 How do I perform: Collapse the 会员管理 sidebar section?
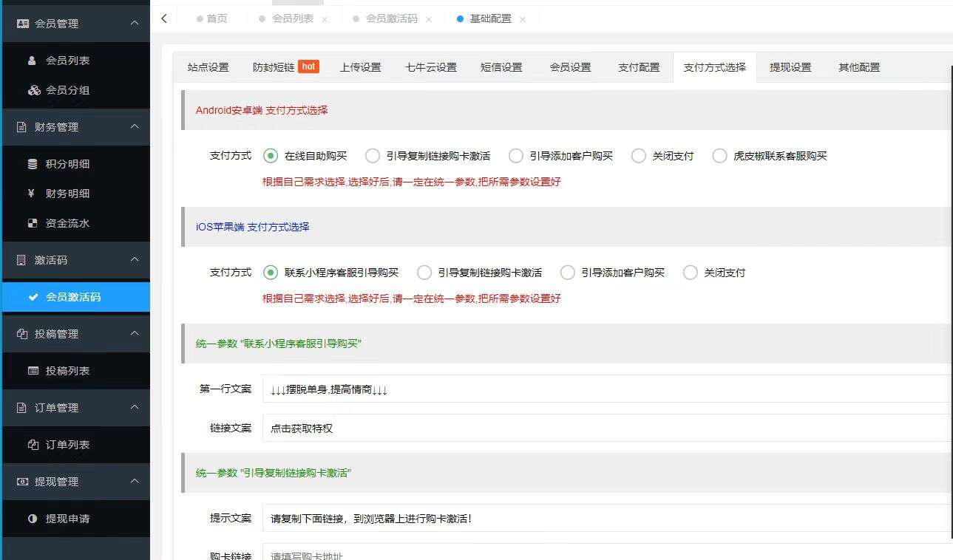(x=135, y=23)
